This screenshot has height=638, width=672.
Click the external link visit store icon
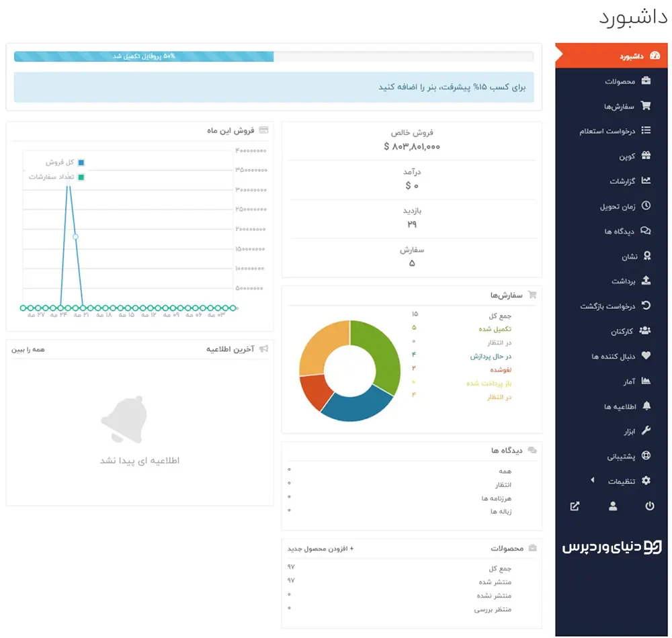[575, 506]
